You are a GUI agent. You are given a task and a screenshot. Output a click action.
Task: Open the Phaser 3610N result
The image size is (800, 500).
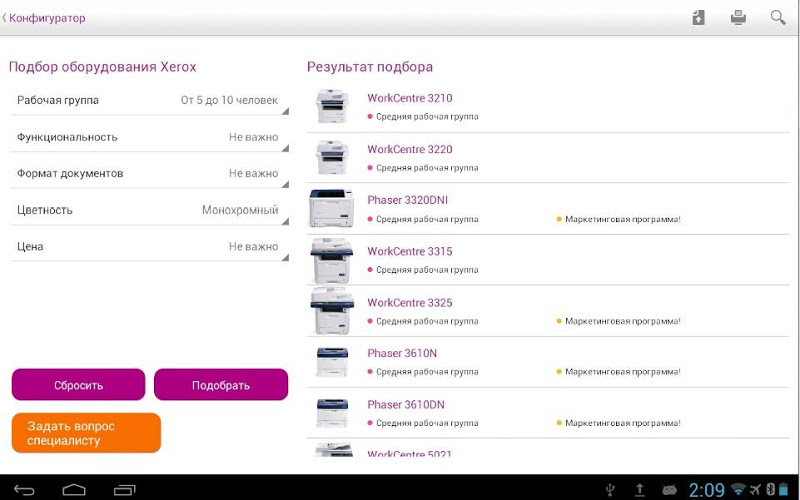548,362
